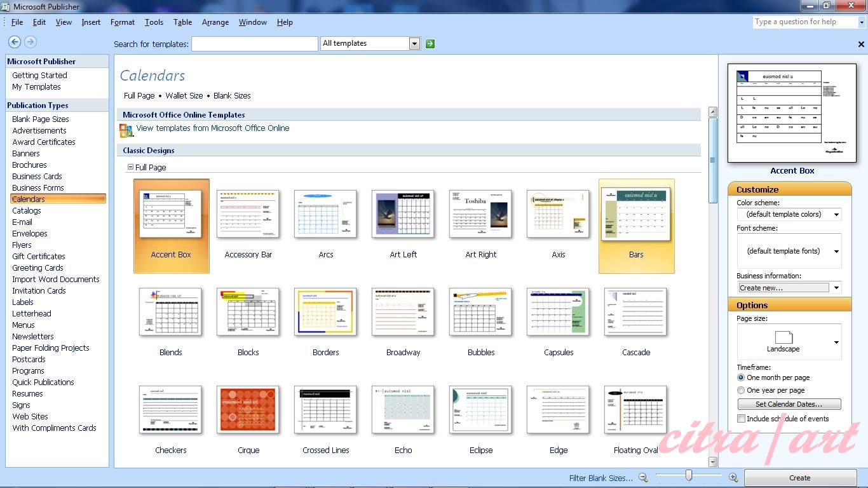Screen dimensions: 868x488
Task: Open the Microsoft Office Online templates icon
Action: [x=126, y=130]
